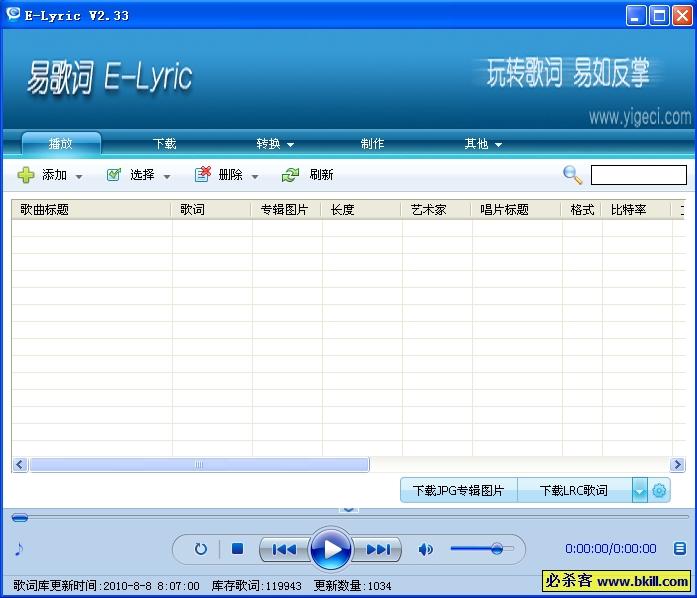Open dropdown next to 下载LRC歌词
This screenshot has width=697, height=598.
[x=640, y=490]
